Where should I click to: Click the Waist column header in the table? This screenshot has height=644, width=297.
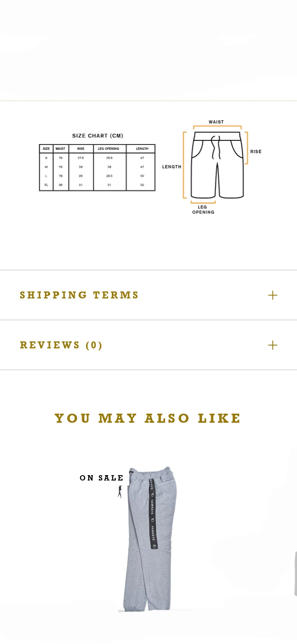click(61, 149)
